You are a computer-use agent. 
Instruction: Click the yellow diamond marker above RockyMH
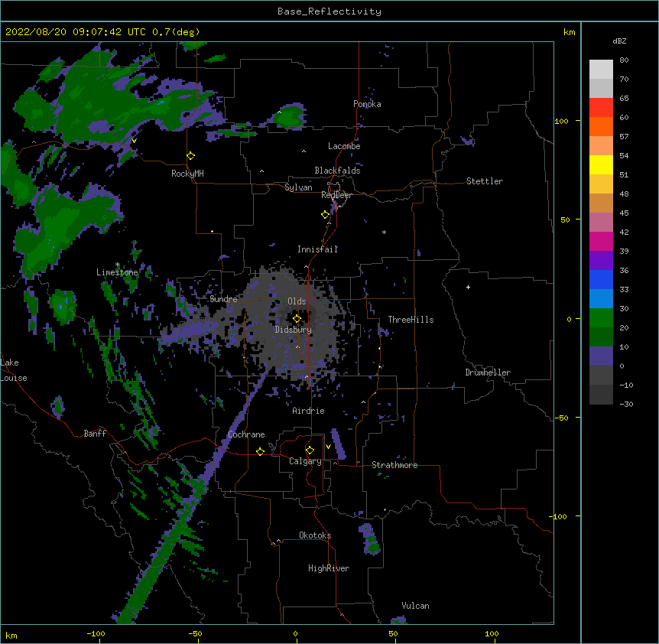[191, 156]
